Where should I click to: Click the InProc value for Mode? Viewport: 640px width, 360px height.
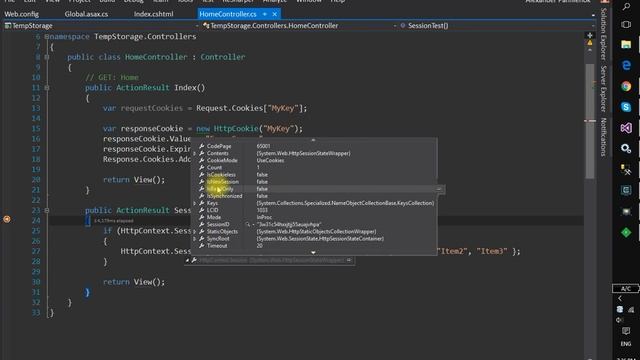click(x=264, y=218)
